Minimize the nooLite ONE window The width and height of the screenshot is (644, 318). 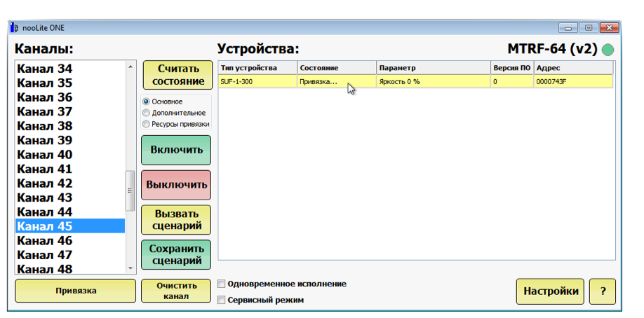point(568,28)
